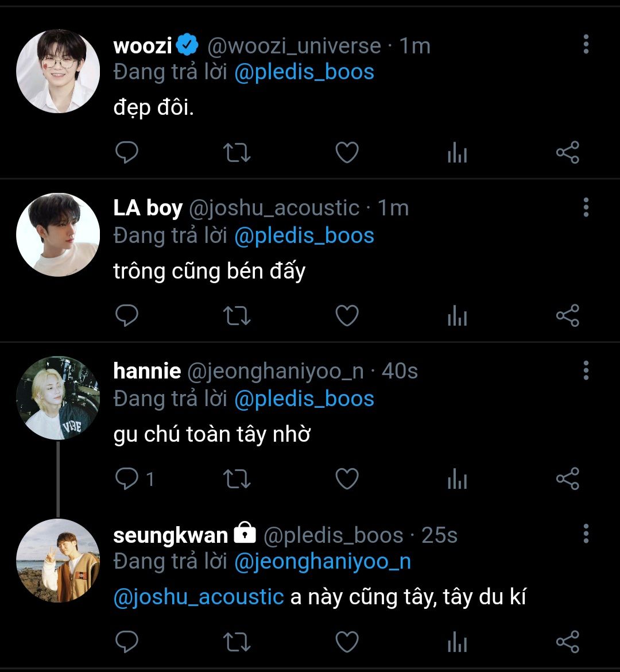Like hannie's tweet

(347, 479)
